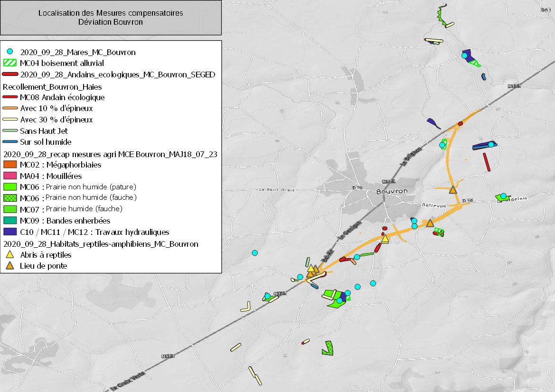Select the 'Bel-Air' map label
Image resolution: width=555 pixels, height=392 pixels.
click(x=328, y=255)
